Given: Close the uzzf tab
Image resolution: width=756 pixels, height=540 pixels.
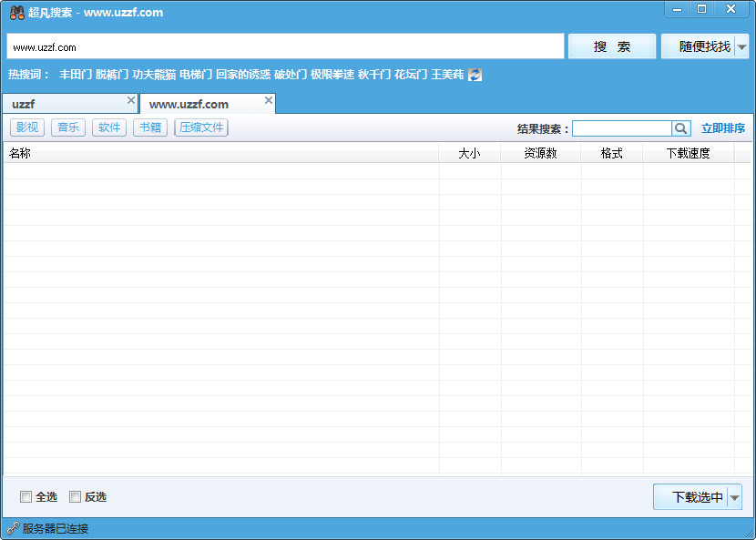Looking at the screenshot, I should pyautogui.click(x=131, y=100).
